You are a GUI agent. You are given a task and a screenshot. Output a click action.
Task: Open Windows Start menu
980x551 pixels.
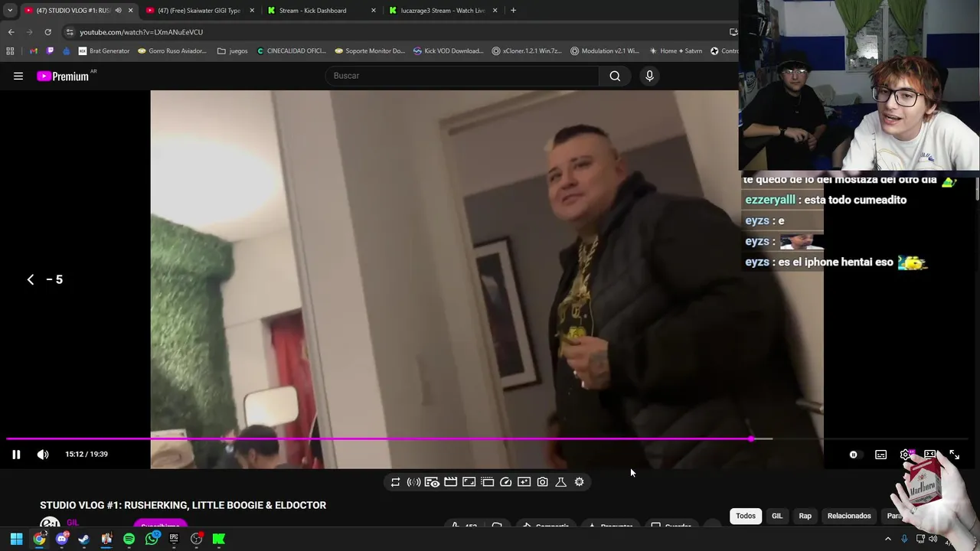point(16,540)
